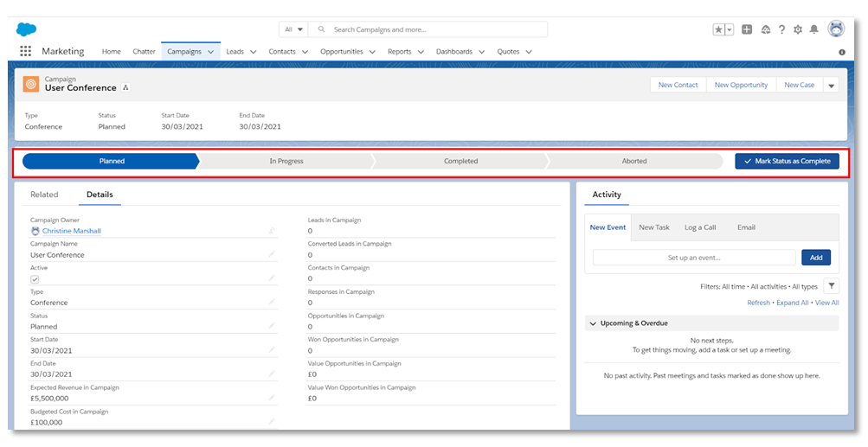Click the user profile avatar
The height and width of the screenshot is (447, 868).
click(836, 29)
